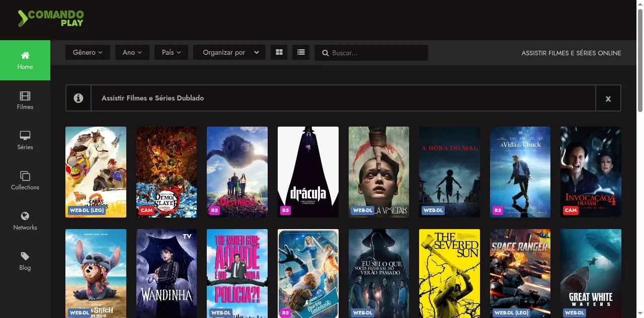Click the R5 badge on Drácula
The width and height of the screenshot is (644, 318).
[x=286, y=210]
